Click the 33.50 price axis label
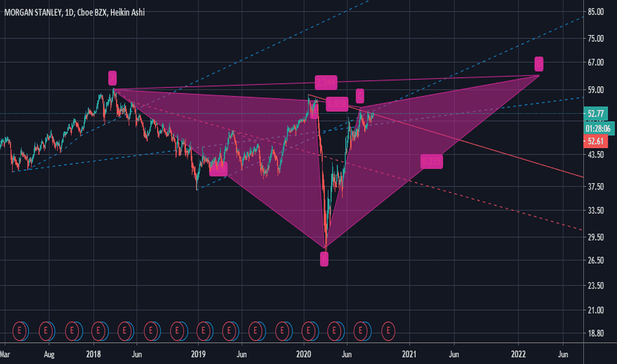 [x=595, y=210]
